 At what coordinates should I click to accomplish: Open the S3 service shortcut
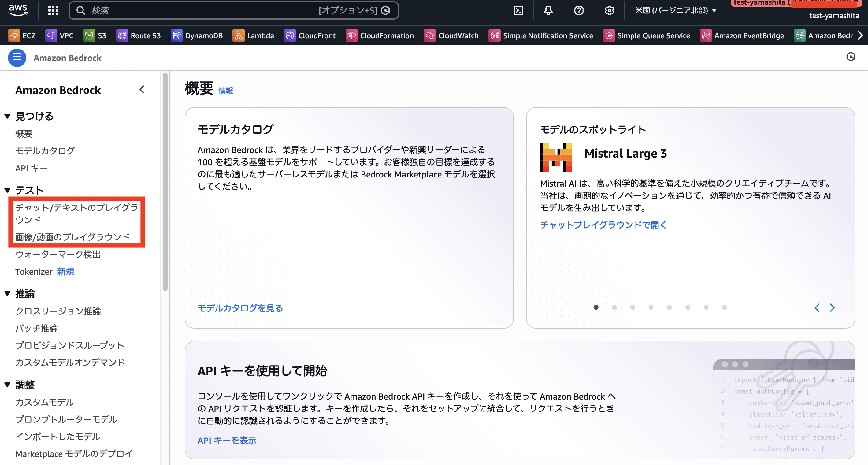coord(95,35)
